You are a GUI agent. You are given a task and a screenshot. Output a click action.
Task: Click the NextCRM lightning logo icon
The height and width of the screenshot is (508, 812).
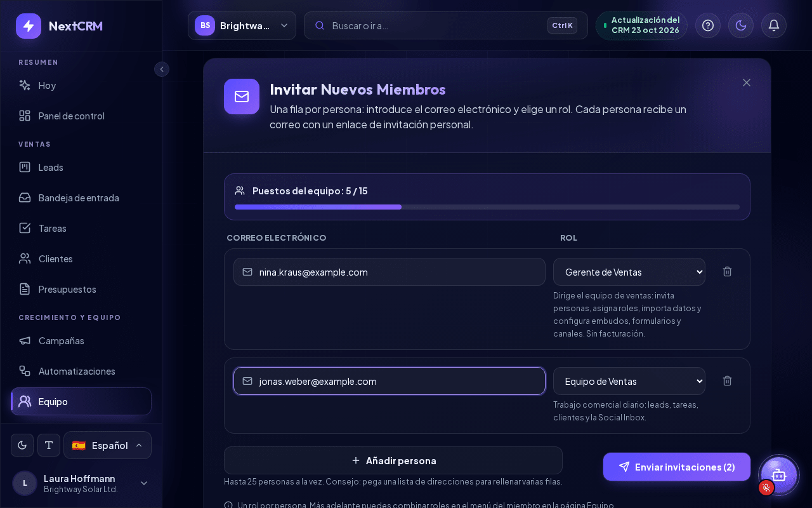point(29,26)
